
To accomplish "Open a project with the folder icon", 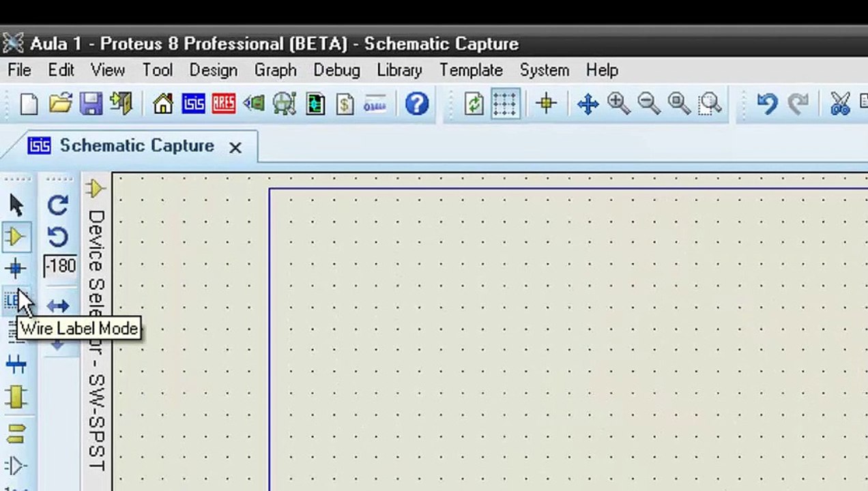I will 60,104.
